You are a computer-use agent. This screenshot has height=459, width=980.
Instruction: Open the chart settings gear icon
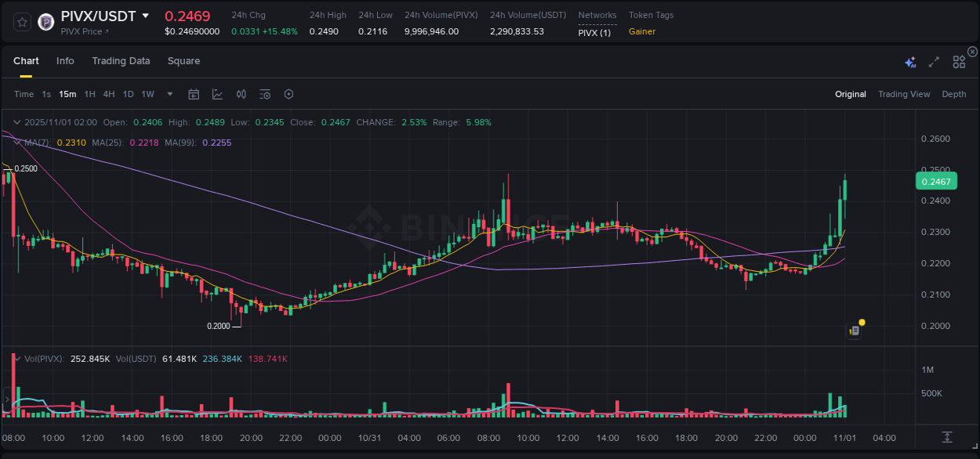tap(289, 94)
